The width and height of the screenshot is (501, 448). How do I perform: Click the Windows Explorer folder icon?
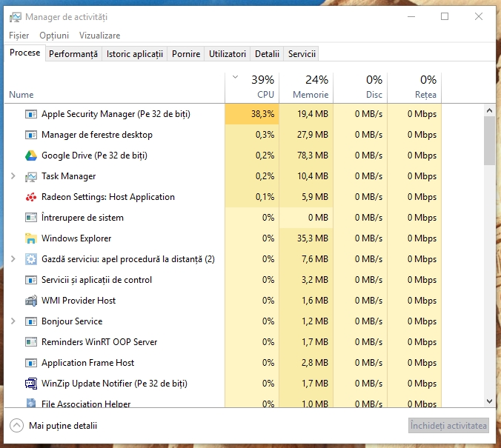31,238
